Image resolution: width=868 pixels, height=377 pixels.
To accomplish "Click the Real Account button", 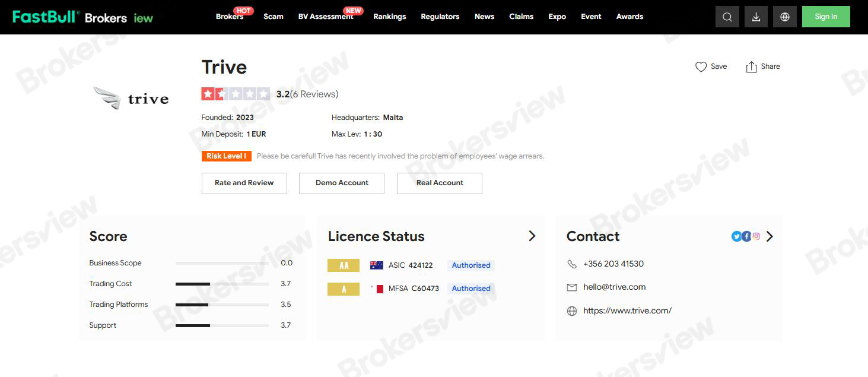I will pyautogui.click(x=440, y=183).
